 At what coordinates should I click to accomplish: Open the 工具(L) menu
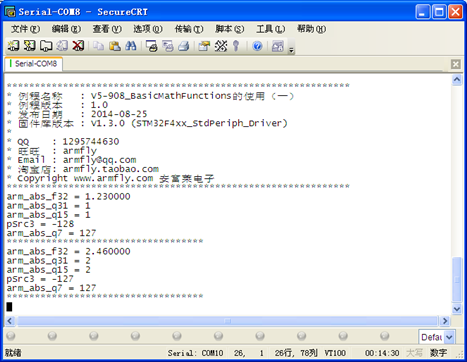[x=270, y=29]
